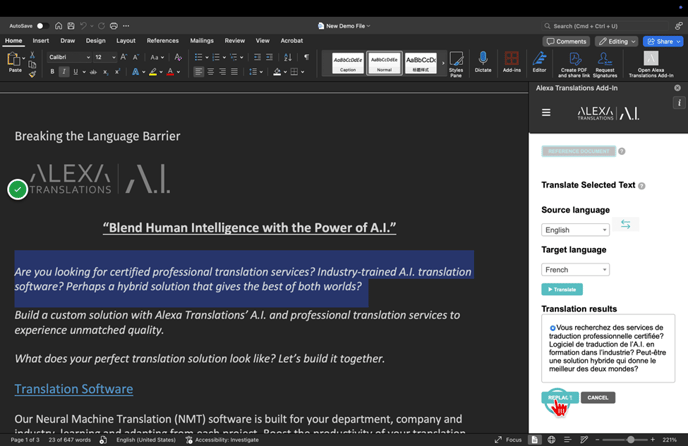Select the Format Painter brush
The height and width of the screenshot is (446, 688).
[x=32, y=74]
